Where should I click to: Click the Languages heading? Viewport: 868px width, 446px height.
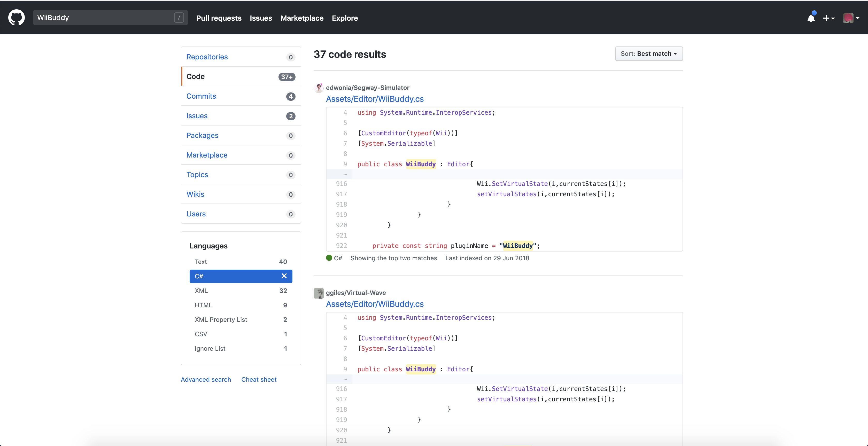[x=208, y=246]
